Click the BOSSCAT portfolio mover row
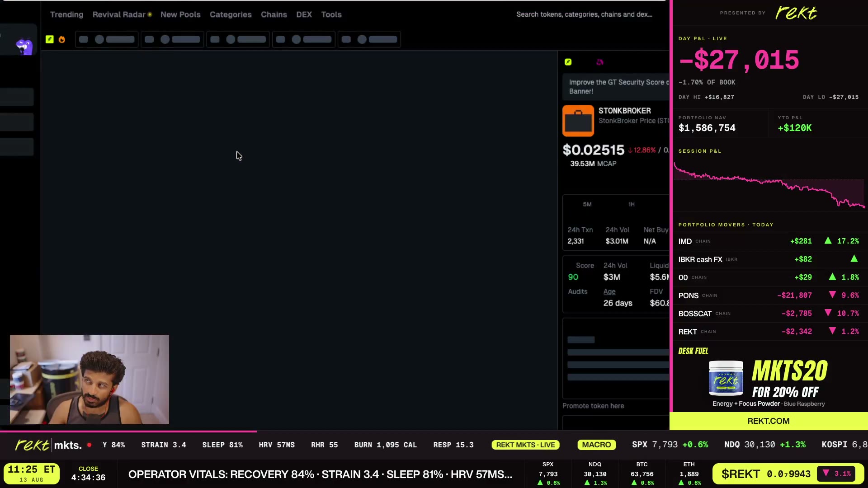The height and width of the screenshot is (488, 868). click(769, 313)
